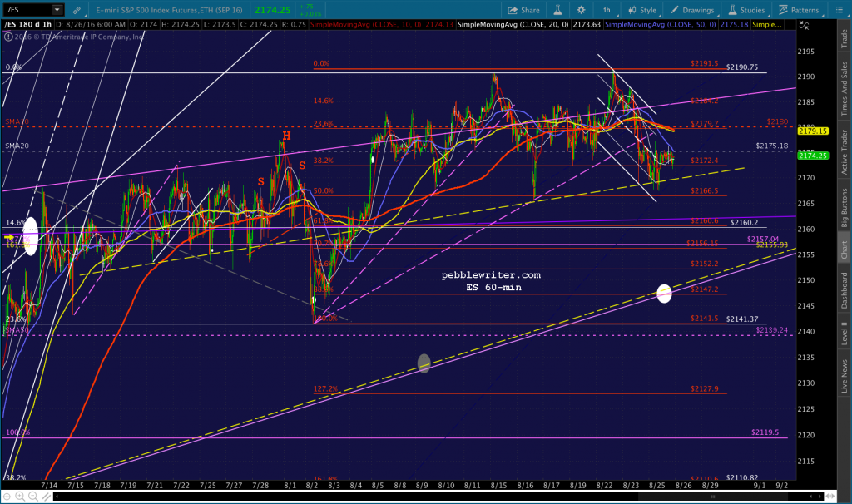
Task: Click the horizontal time scrollbar thumb
Action: coord(712,497)
